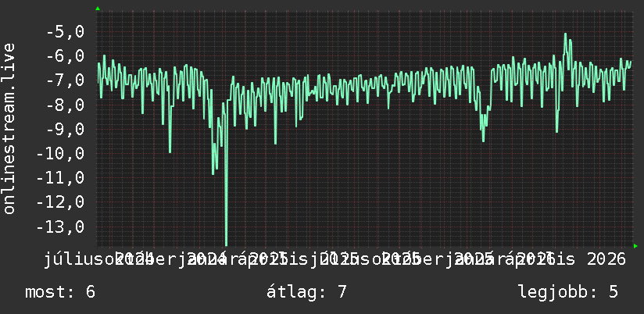644x314 pixels.
Task: Click the green arrow ending the x-axis
Action: click(x=635, y=246)
